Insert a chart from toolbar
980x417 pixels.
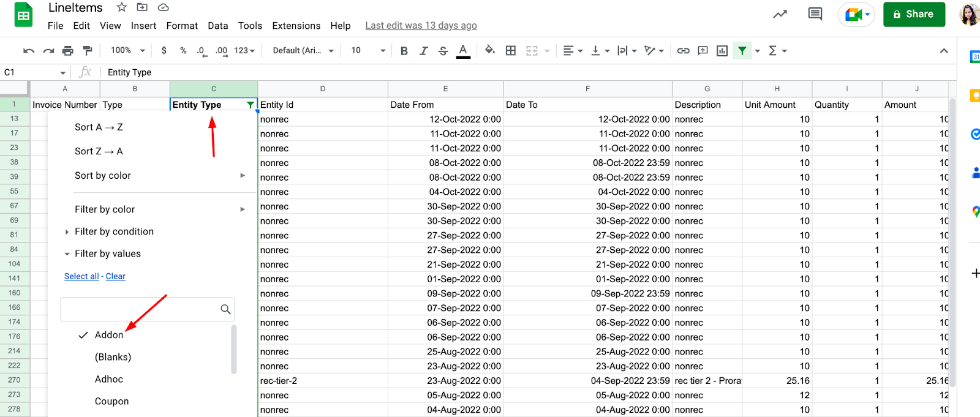(x=722, y=51)
